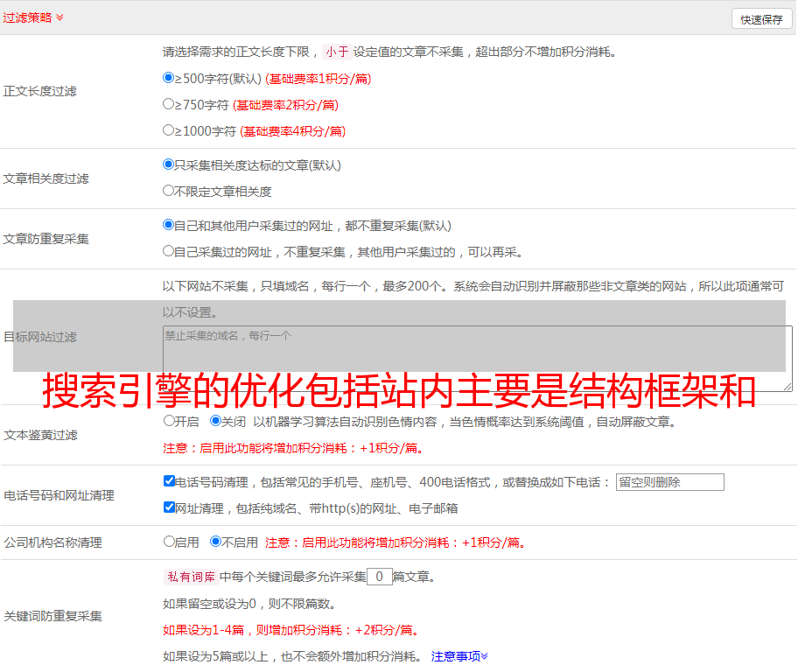Select ≥750字符 length option
The height and width of the screenshot is (672, 798).
pos(169,104)
